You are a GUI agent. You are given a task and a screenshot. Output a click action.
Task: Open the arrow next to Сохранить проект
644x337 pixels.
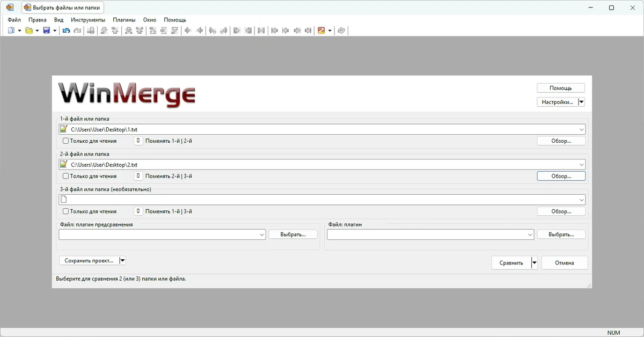(122, 260)
